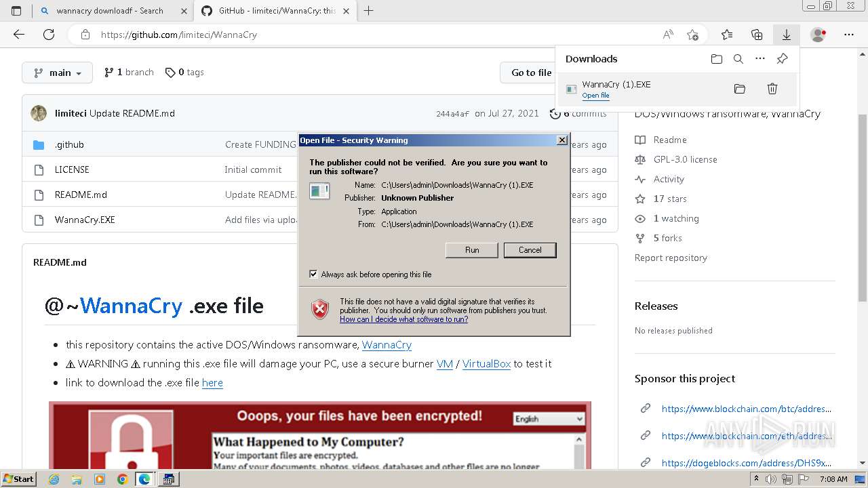
Task: Open Edge Settings and more menu
Action: 849,35
